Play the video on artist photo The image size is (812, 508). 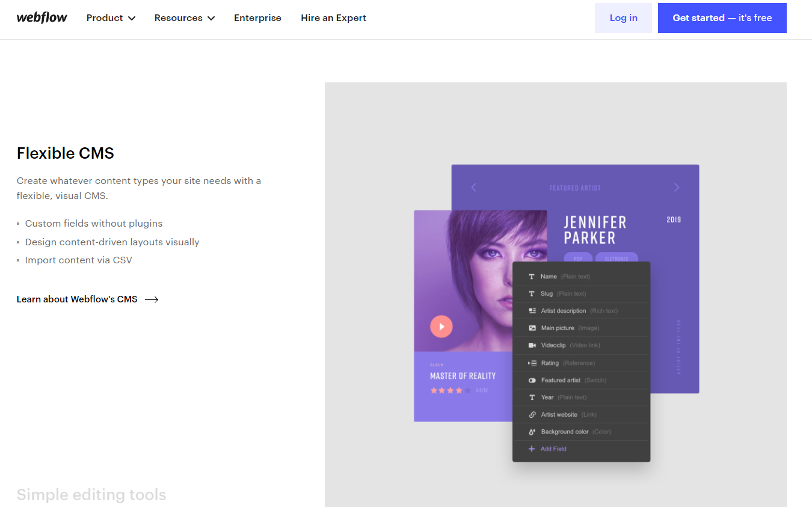pos(441,326)
